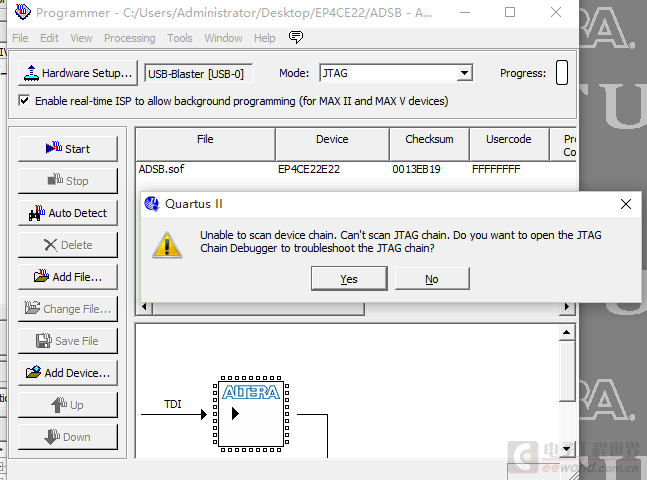Select the ADSB.sof file cell
647x480 pixels.
tap(161, 169)
